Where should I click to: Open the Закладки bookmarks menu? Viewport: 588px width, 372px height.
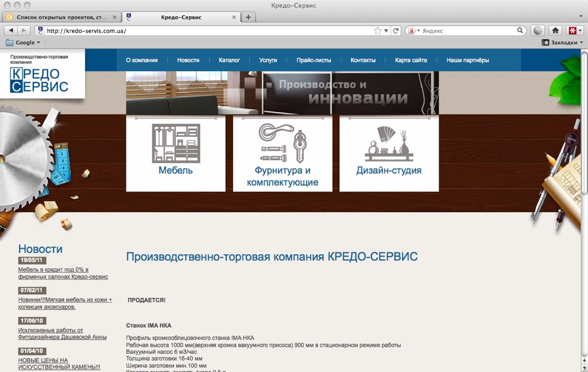(x=562, y=43)
